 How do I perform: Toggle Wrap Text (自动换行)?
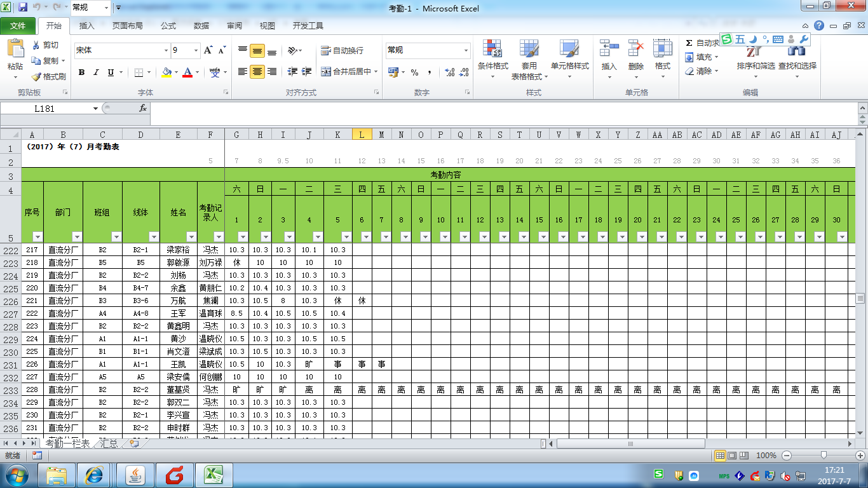pos(342,51)
